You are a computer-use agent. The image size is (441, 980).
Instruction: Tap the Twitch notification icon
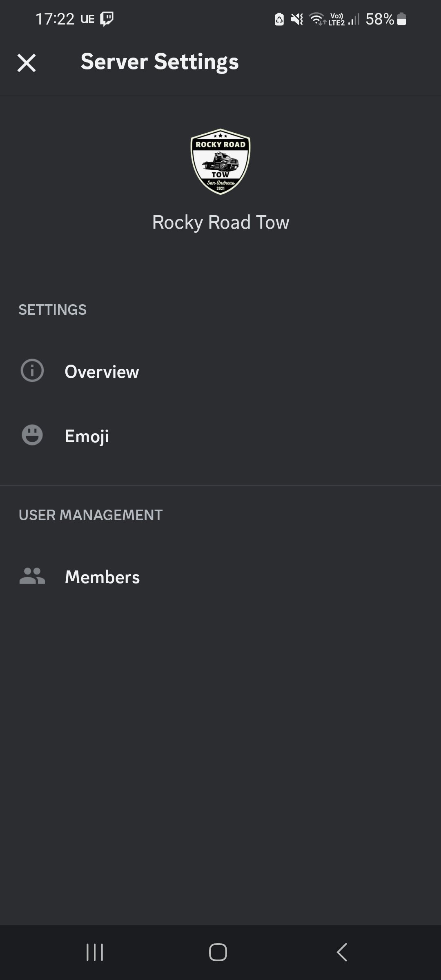point(107,19)
